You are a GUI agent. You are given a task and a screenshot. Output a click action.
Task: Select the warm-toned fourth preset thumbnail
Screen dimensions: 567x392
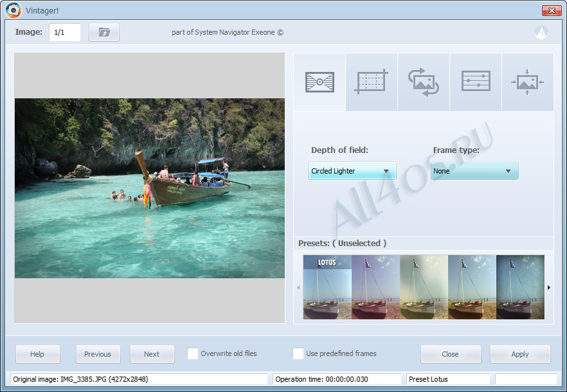tap(472, 287)
